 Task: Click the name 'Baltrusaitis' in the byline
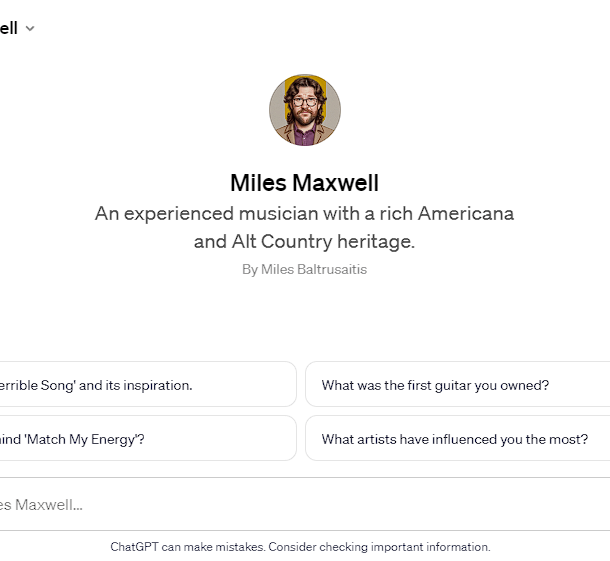[332, 269]
